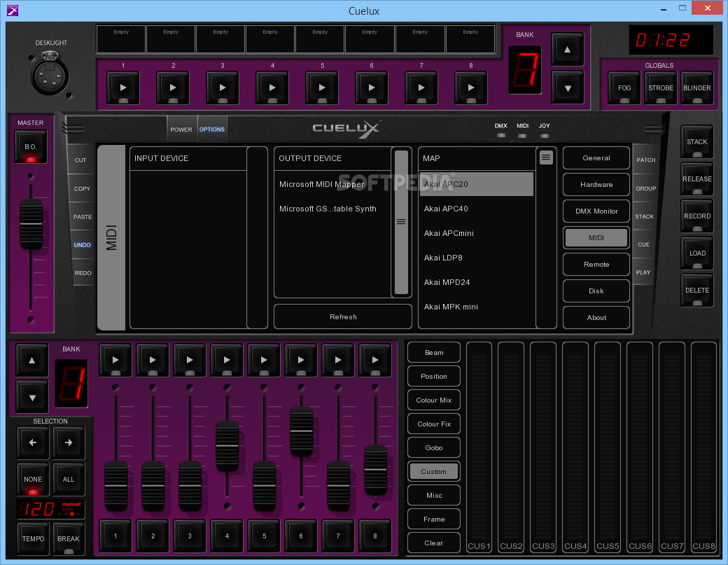Select the Colour Mix attribute group

[433, 400]
